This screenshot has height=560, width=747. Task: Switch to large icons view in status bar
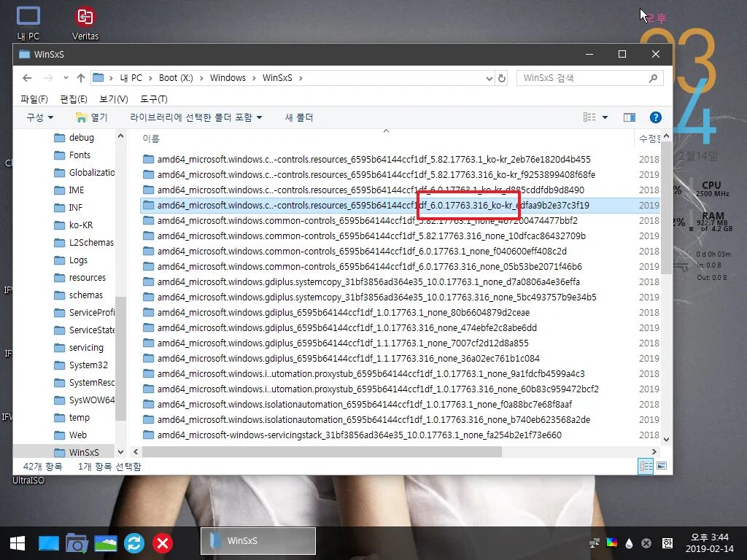click(x=662, y=466)
